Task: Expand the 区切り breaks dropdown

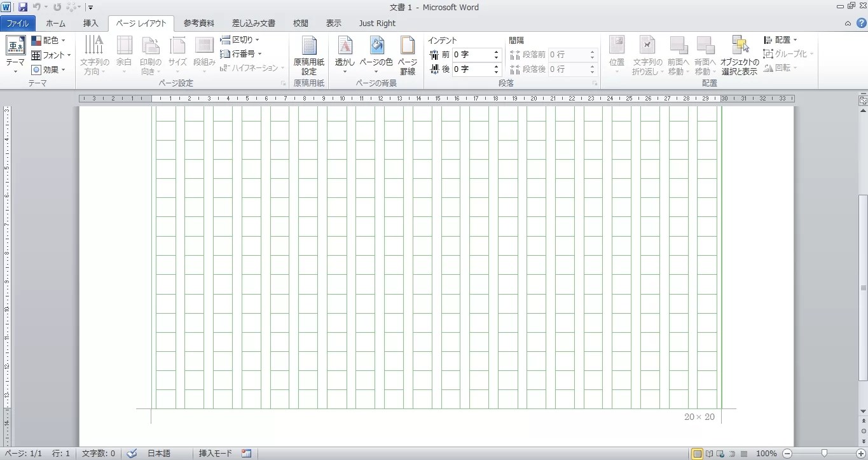Action: pos(240,40)
